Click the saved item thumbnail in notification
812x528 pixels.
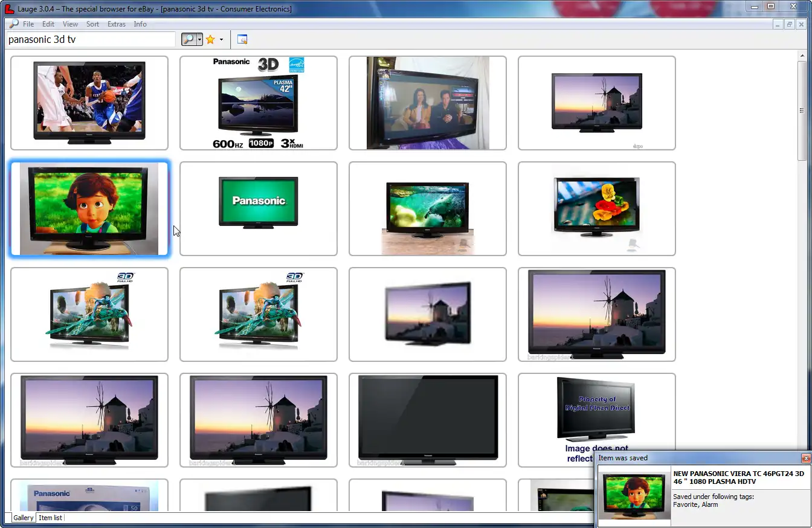tap(634, 495)
